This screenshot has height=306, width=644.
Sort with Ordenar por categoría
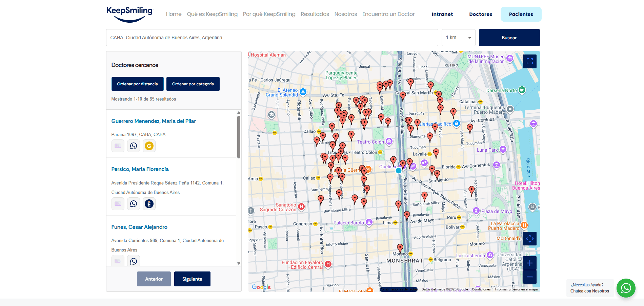(193, 84)
